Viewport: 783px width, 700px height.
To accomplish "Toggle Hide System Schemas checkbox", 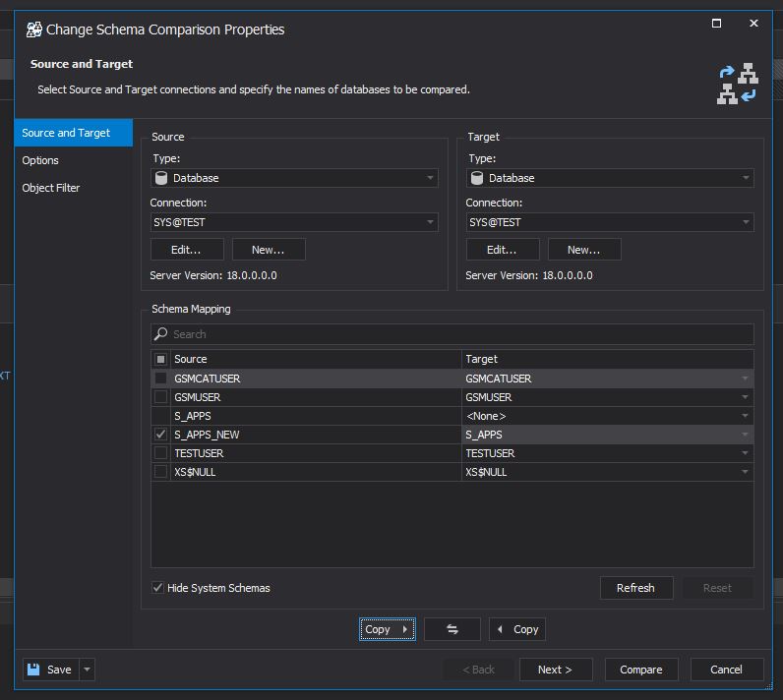I will point(158,588).
